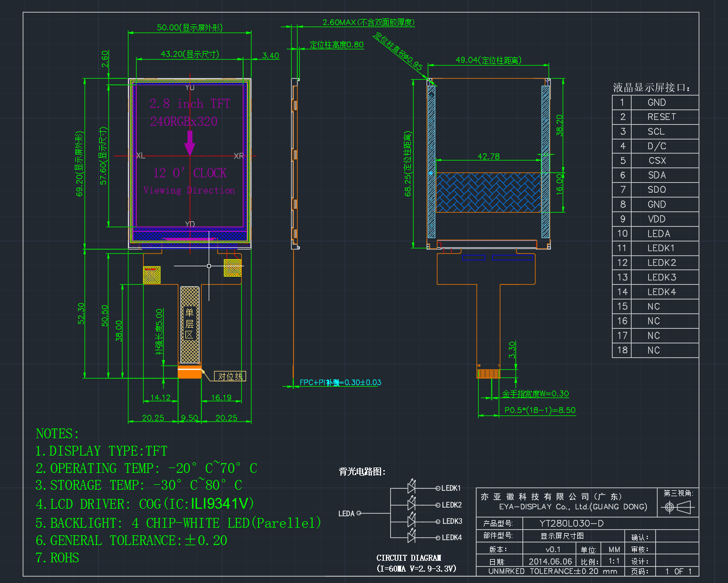Click the "4.LCD DRIVER: COG(IC:ILI9341V)" note
The image size is (728, 583).
pyautogui.click(x=145, y=504)
